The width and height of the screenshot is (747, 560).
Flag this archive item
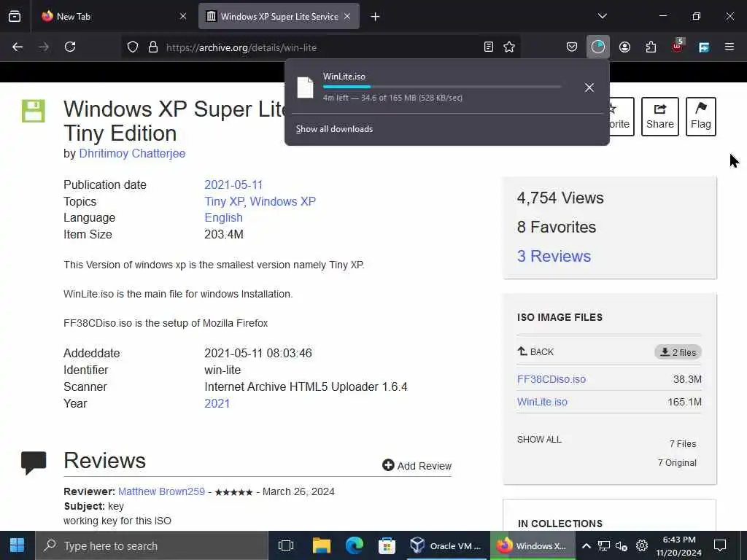pos(701,117)
